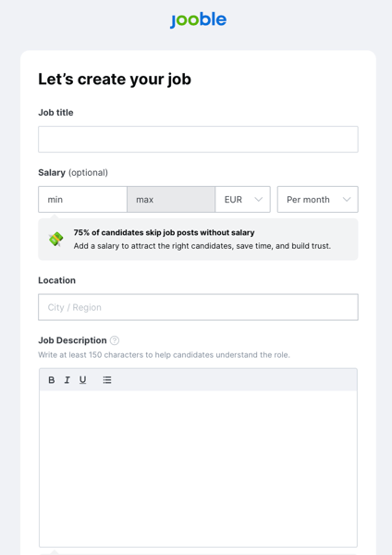Click into the min salary field
392x555 pixels.
point(82,199)
